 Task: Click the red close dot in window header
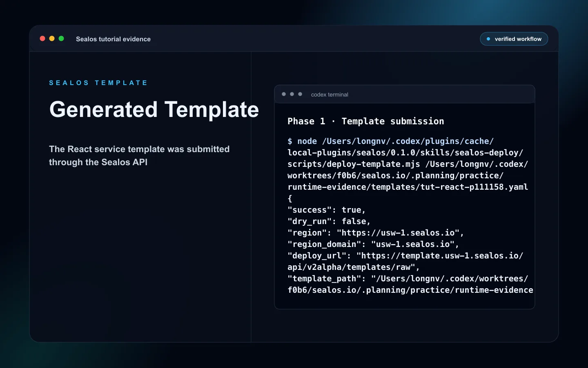point(42,38)
